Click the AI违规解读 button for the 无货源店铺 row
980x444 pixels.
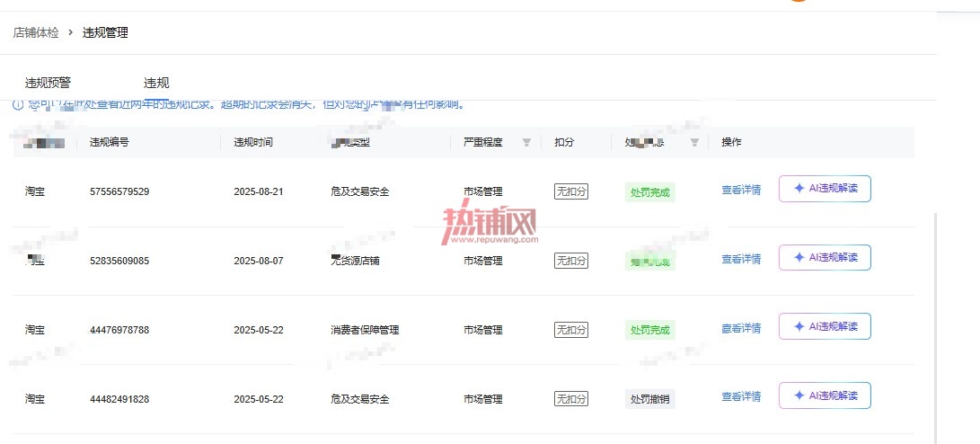click(x=825, y=258)
